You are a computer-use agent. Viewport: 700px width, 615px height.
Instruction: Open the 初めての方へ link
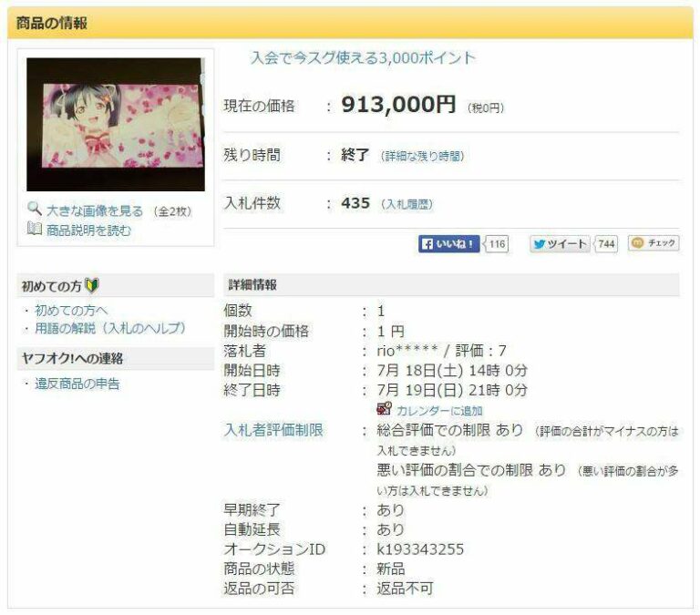coord(71,310)
